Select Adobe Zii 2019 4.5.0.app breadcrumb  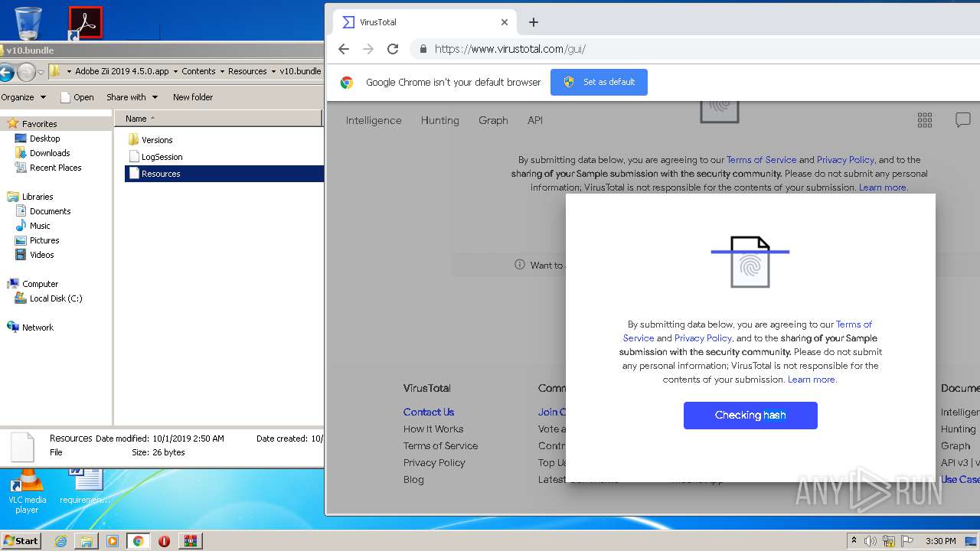coord(122,71)
